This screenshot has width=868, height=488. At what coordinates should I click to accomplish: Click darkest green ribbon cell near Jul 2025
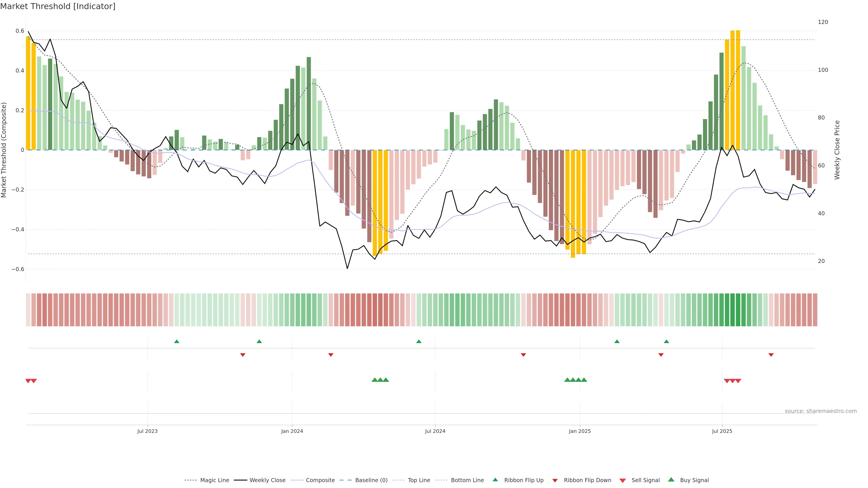tap(738, 310)
